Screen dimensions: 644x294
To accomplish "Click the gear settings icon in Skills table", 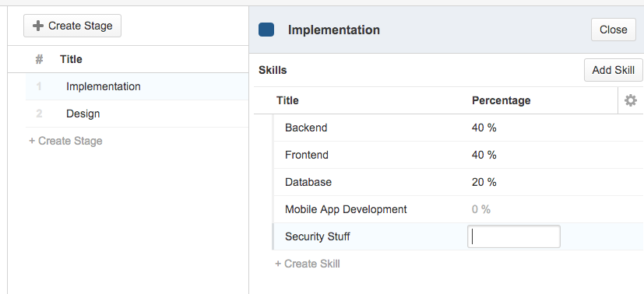I will pyautogui.click(x=631, y=100).
